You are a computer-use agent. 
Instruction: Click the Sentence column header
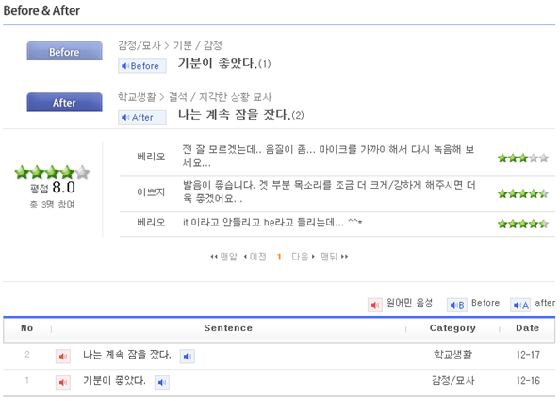click(229, 328)
